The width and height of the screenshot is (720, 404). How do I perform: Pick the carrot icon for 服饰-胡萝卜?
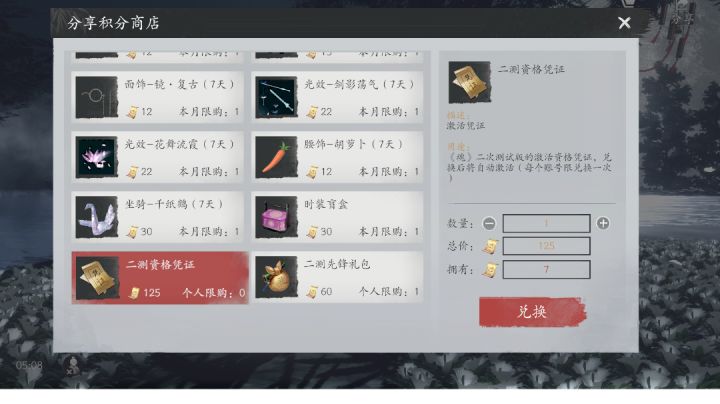pyautogui.click(x=276, y=157)
